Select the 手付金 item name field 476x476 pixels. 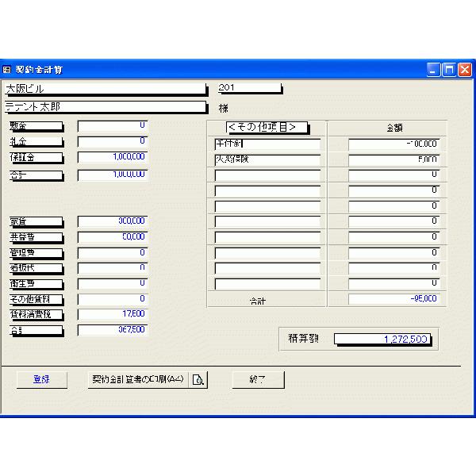(x=267, y=144)
